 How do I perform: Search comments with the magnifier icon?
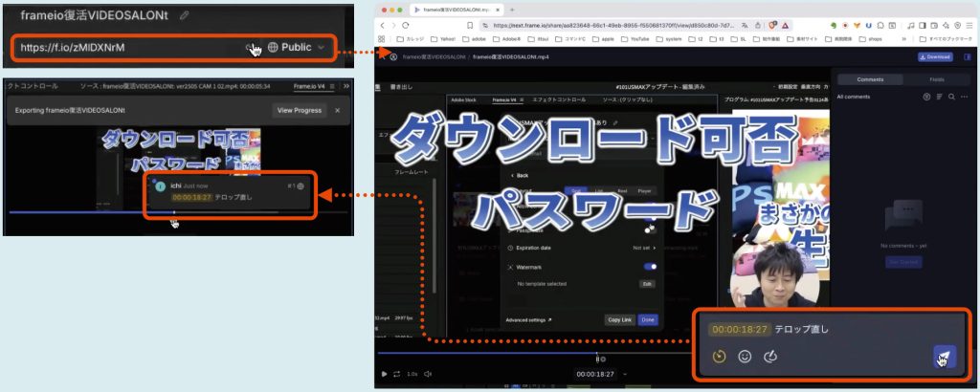(950, 98)
